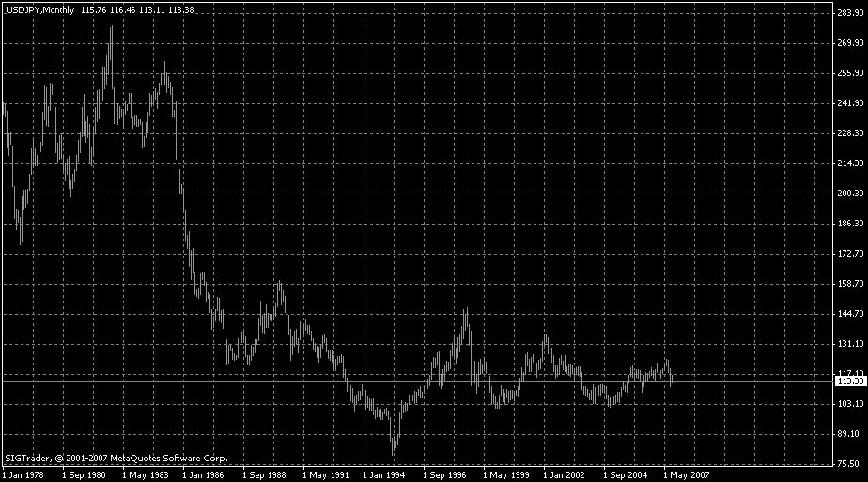Viewport: 868px width, 482px height.
Task: Click the 255.90 price axis label
Action: pyautogui.click(x=850, y=73)
